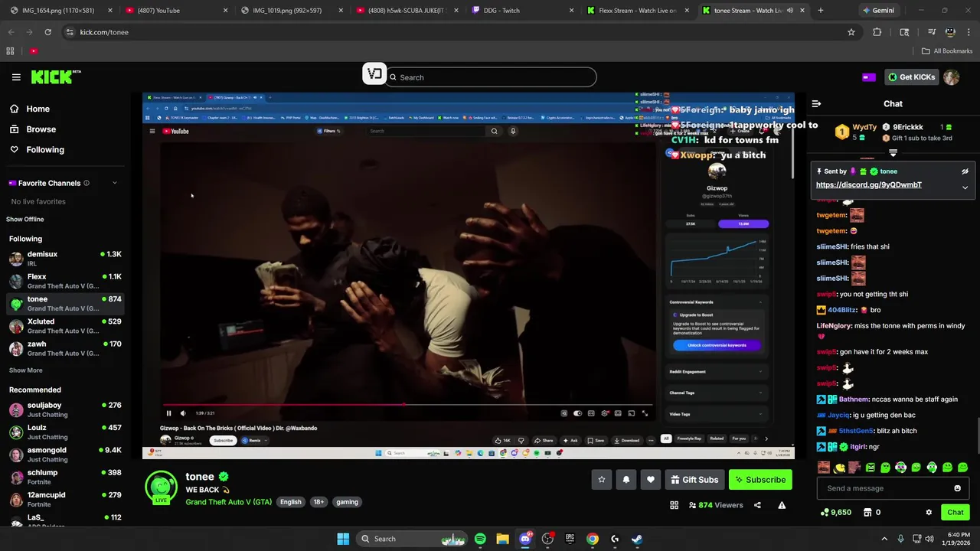Click the Kick search field
The width and height of the screenshot is (980, 551).
[491, 77]
